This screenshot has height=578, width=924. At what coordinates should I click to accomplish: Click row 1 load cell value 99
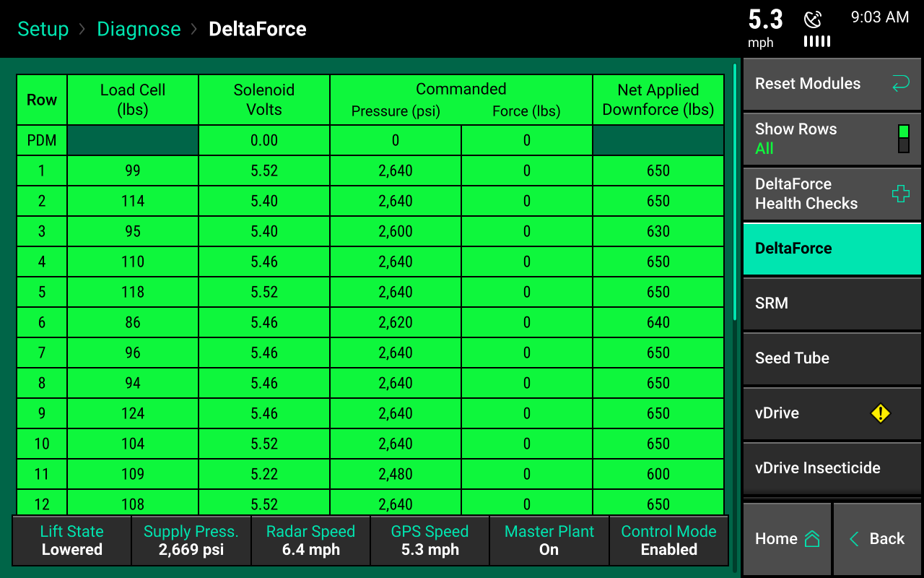[x=133, y=171]
